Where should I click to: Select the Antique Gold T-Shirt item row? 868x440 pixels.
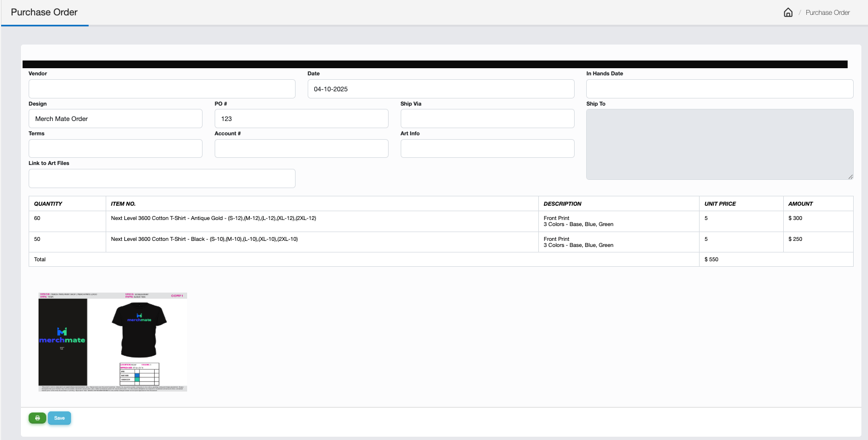point(214,218)
